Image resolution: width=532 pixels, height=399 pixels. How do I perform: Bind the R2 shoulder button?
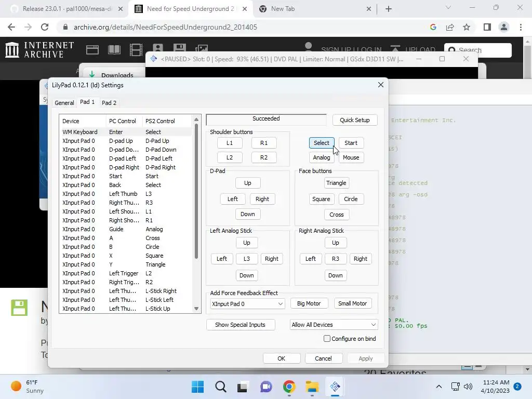click(264, 157)
